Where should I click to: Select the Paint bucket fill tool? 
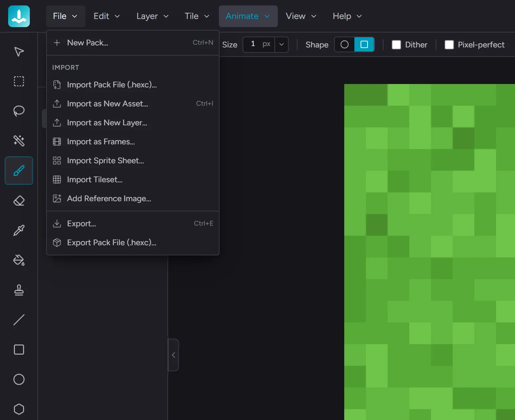point(19,260)
